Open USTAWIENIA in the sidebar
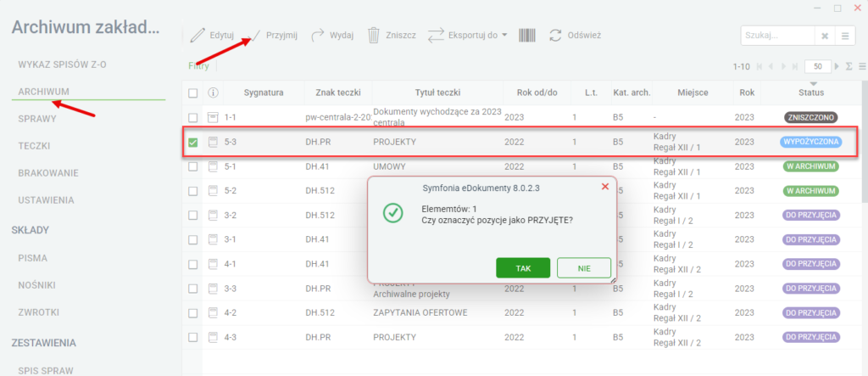The width and height of the screenshot is (868, 376). (x=46, y=199)
